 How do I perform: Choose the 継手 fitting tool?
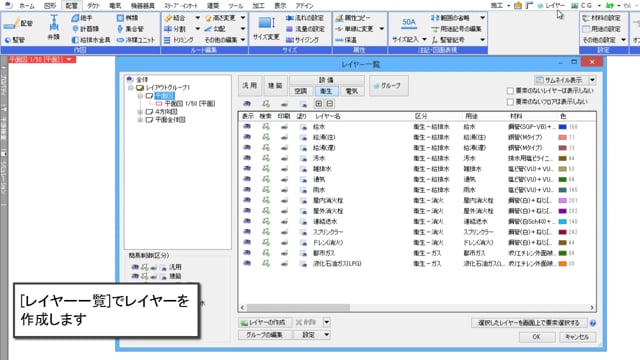click(x=82, y=18)
